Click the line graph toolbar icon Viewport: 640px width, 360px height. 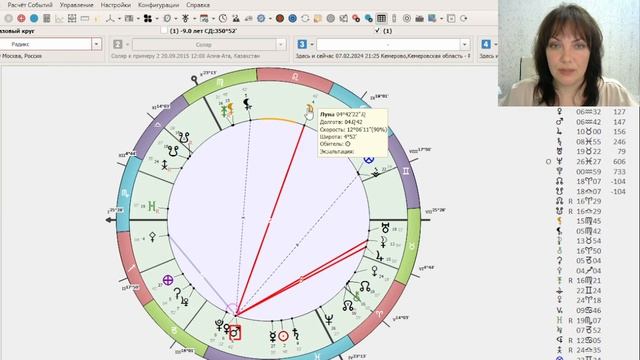click(x=59, y=18)
